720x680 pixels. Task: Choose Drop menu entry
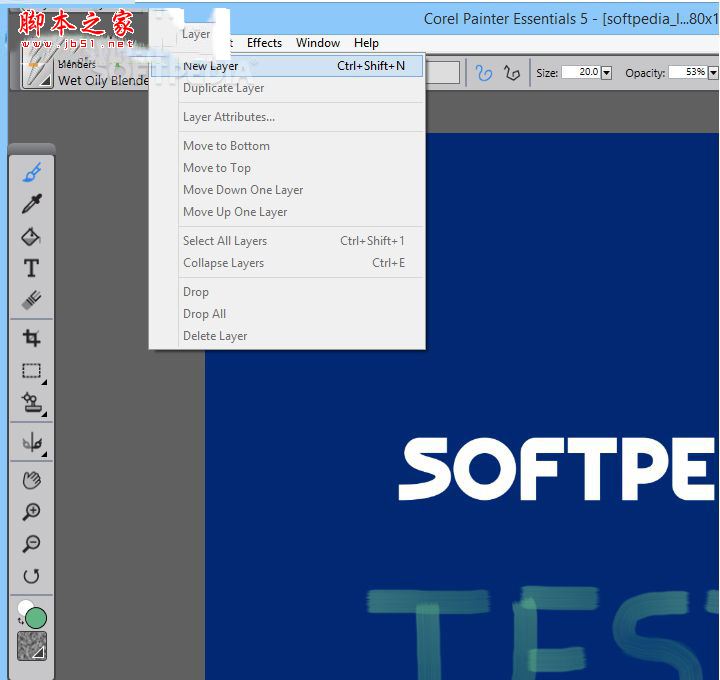coord(287,292)
